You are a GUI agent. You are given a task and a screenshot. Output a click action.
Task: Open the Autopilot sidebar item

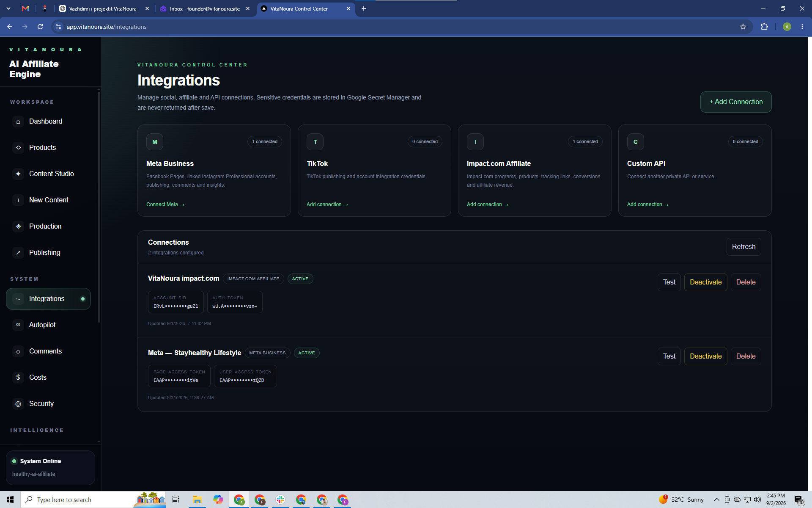48,325
